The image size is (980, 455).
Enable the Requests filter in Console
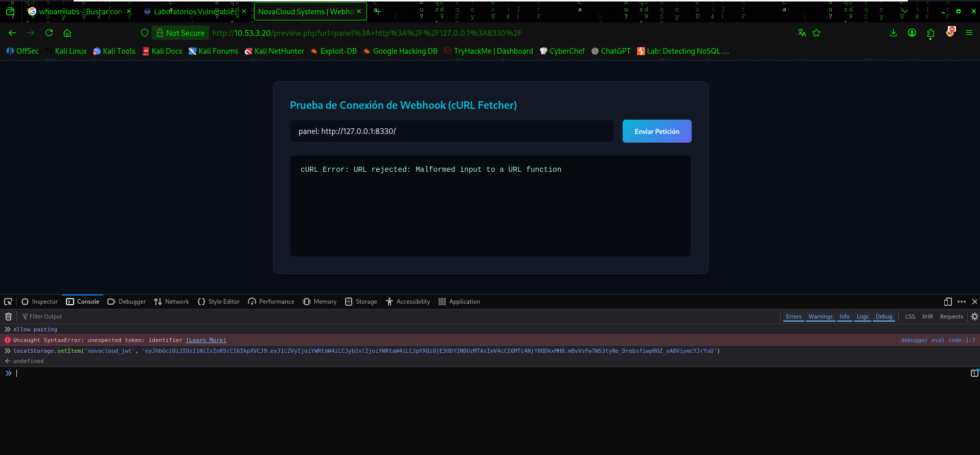click(x=951, y=316)
